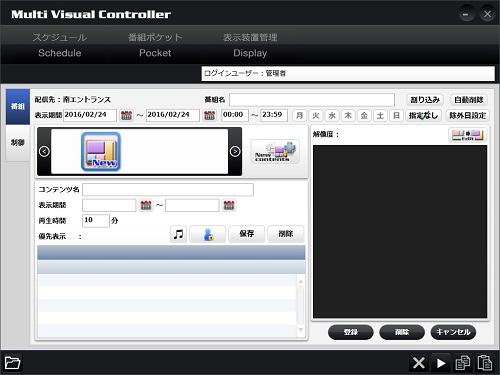Screen dimensions: 500x375
Task: Click the music note audio icon
Action: [x=178, y=234]
